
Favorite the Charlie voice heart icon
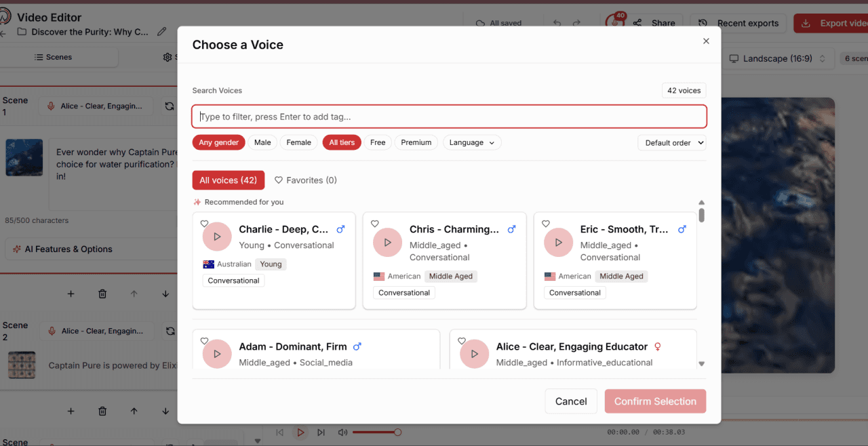(x=204, y=224)
